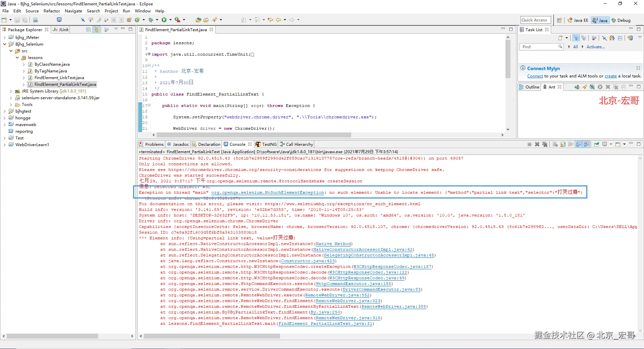Toggle Scheduled presentation in Task List
Screen dimensions: 644x349
pyautogui.click(x=584, y=38)
